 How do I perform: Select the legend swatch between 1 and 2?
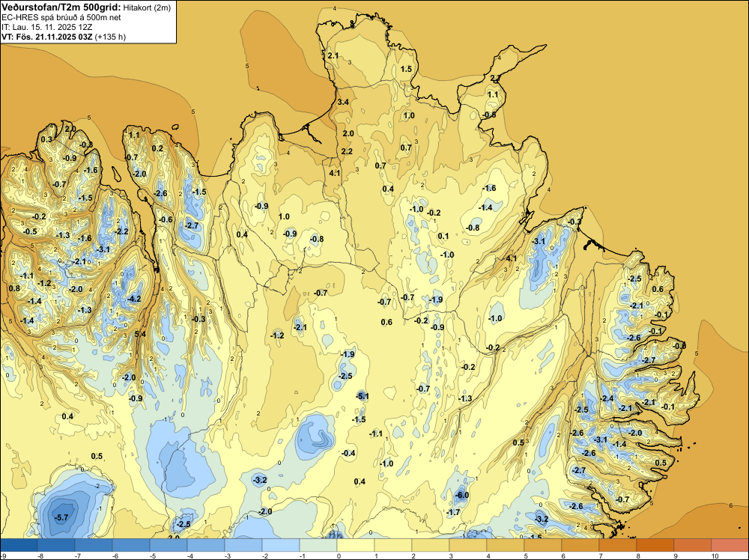point(393,545)
